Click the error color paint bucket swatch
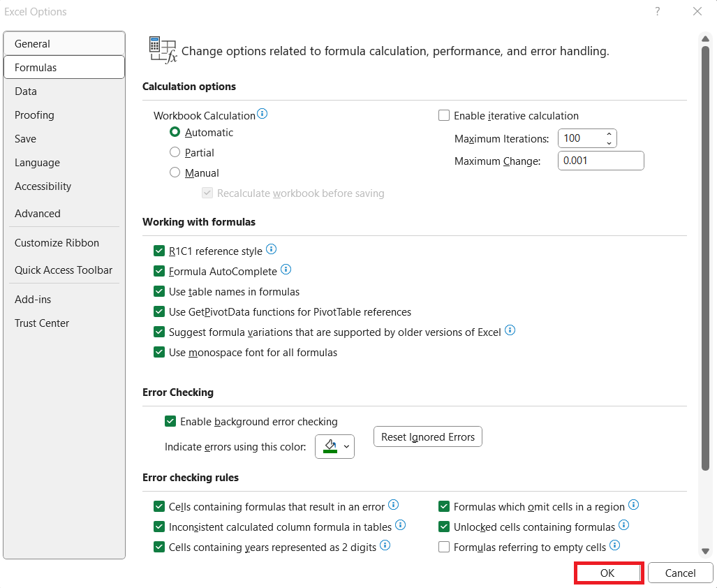717x588 pixels. point(330,447)
